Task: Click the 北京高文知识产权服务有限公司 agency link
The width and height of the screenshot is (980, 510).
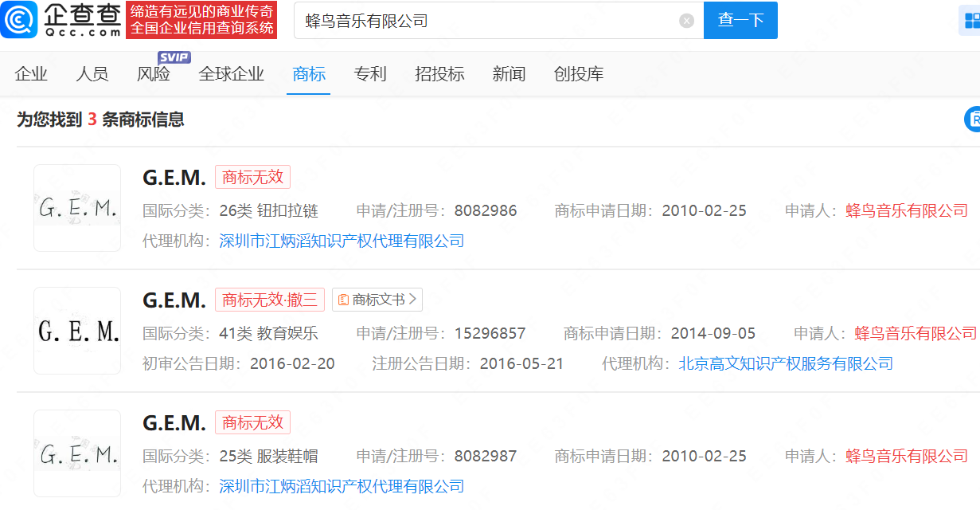Action: 786,363
